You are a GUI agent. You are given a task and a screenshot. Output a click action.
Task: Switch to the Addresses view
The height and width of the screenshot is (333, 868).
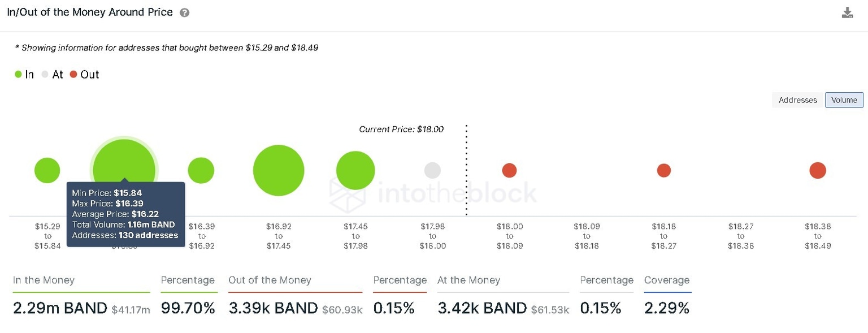coord(797,100)
